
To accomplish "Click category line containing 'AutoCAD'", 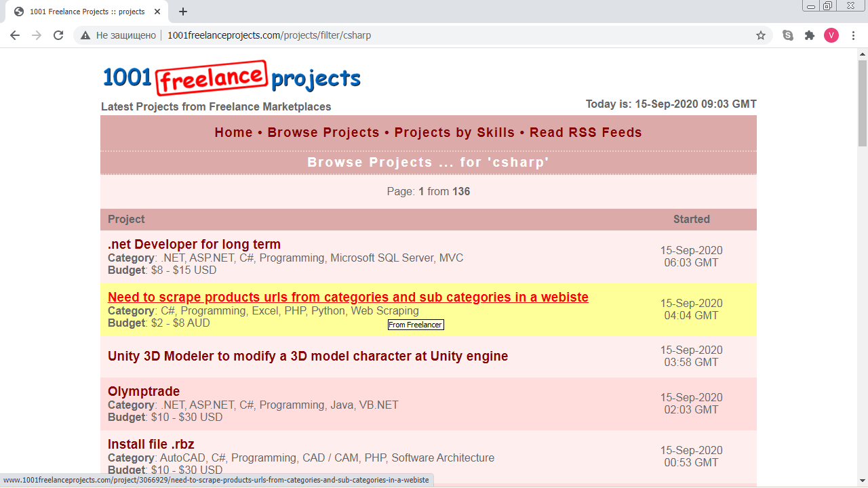I will point(301,458).
